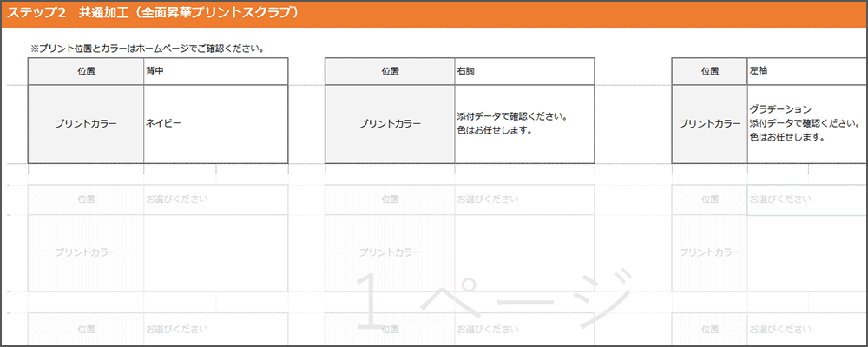
Task: Open the faded お選びください cell below ネイビー
Action: click(215, 200)
